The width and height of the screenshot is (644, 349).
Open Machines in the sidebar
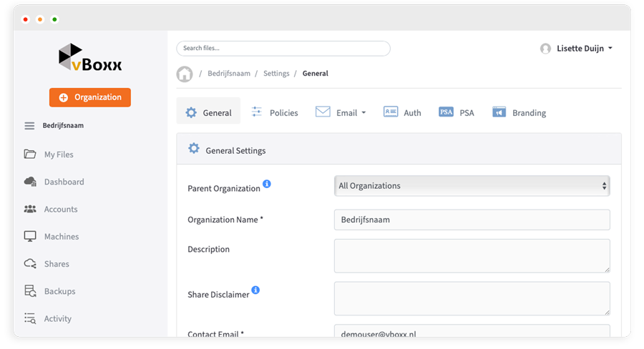(61, 237)
